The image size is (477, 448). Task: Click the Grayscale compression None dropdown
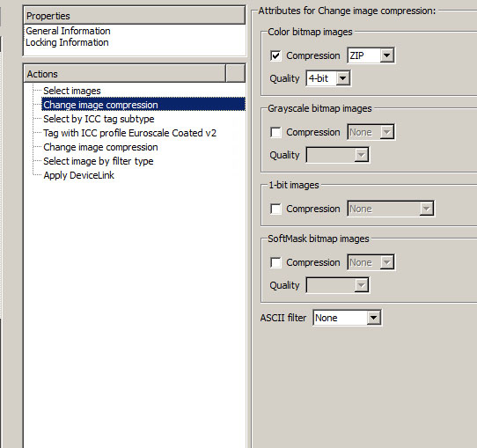[x=371, y=132]
